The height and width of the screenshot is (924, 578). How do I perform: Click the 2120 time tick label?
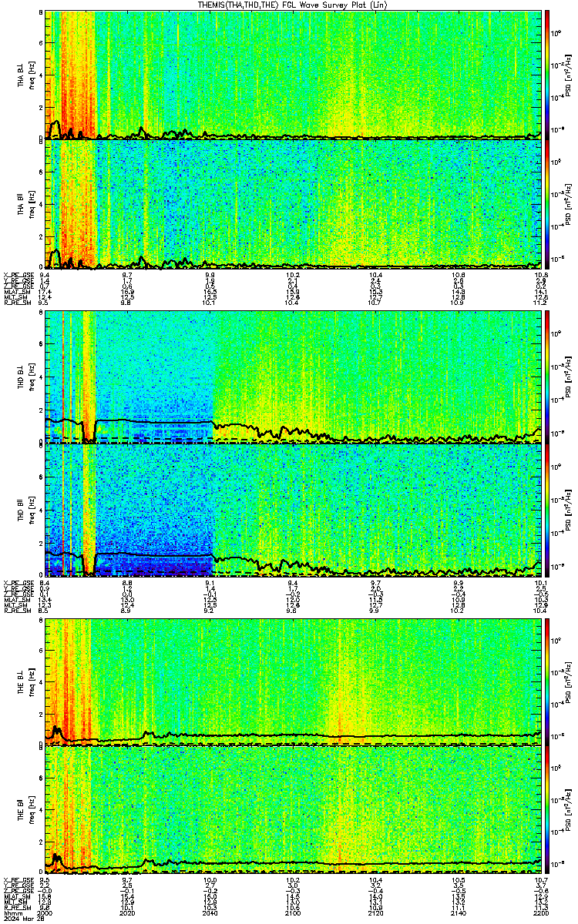click(x=375, y=914)
